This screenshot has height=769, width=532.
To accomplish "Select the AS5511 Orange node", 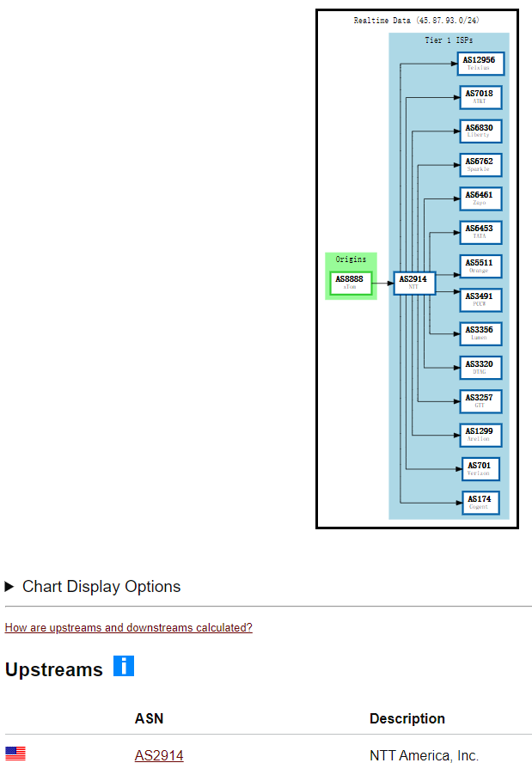I will point(480,266).
